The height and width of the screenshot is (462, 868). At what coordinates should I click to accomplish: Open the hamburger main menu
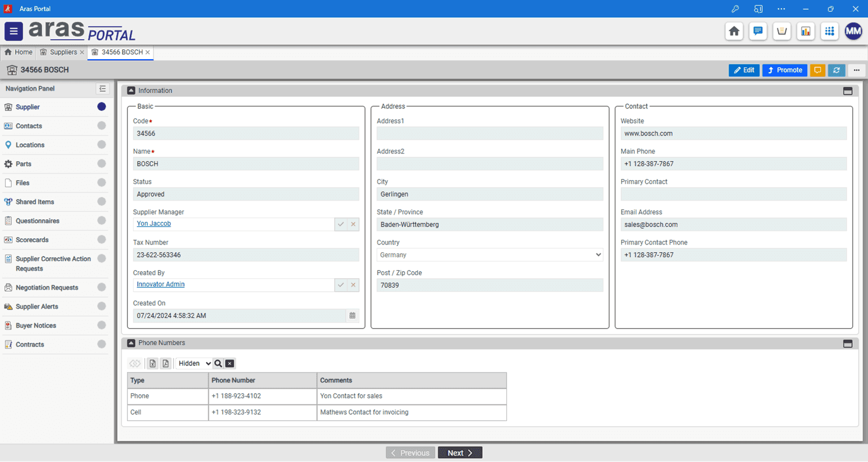pos(14,31)
